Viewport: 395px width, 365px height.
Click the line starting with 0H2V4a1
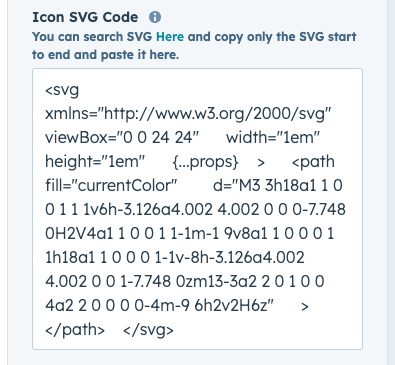(190, 233)
